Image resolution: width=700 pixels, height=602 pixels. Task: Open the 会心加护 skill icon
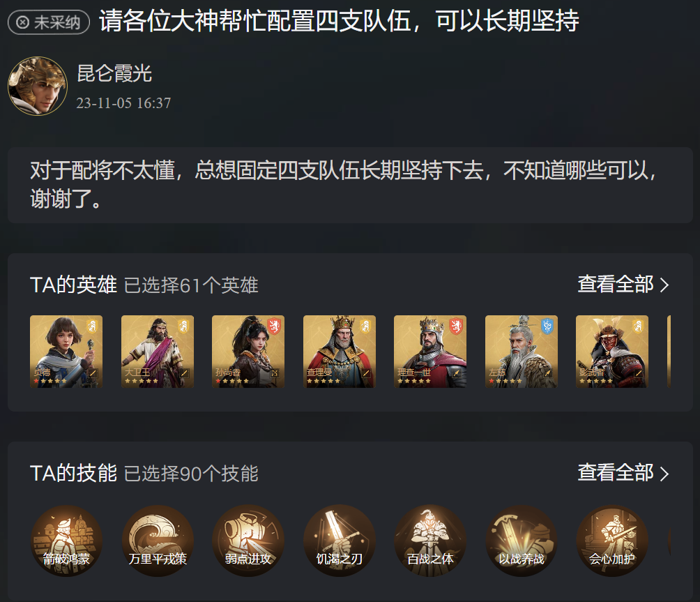coord(612,541)
